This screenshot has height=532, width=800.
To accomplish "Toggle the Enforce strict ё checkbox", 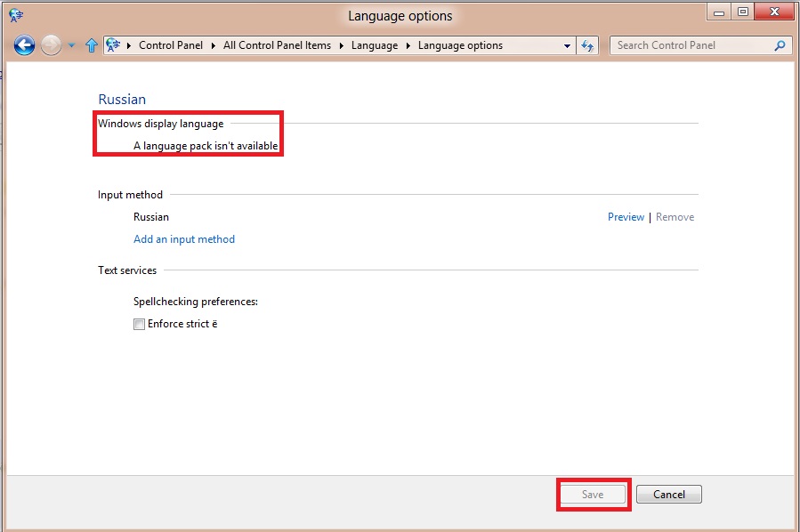I will coord(139,325).
